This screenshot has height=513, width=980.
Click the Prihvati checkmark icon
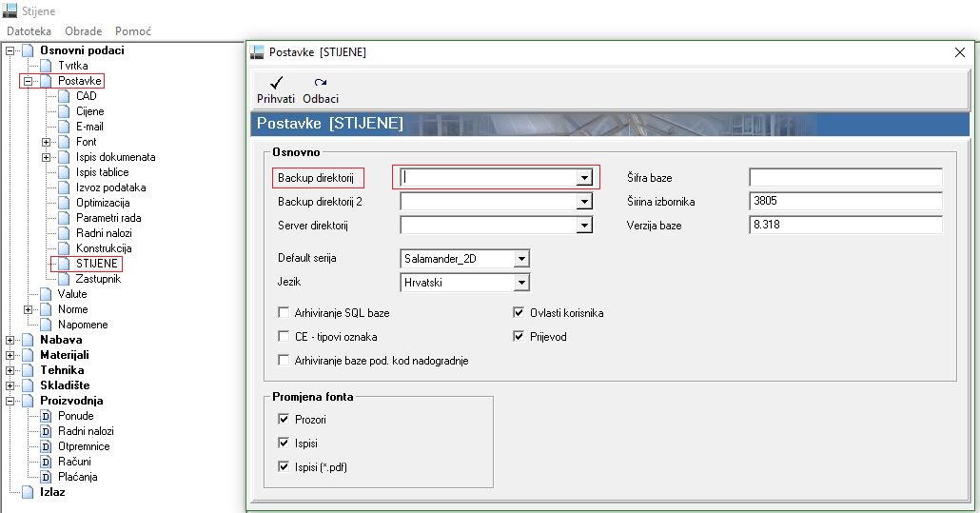coord(276,83)
